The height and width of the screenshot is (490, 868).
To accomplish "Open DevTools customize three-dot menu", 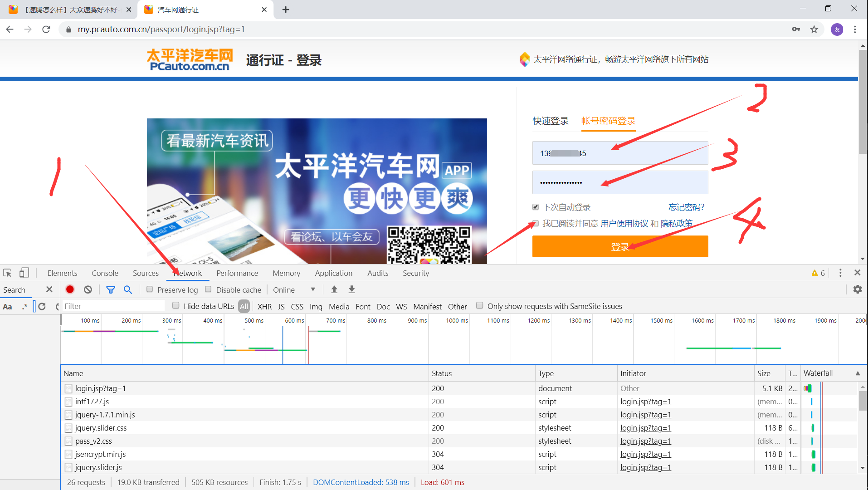I will click(x=840, y=273).
